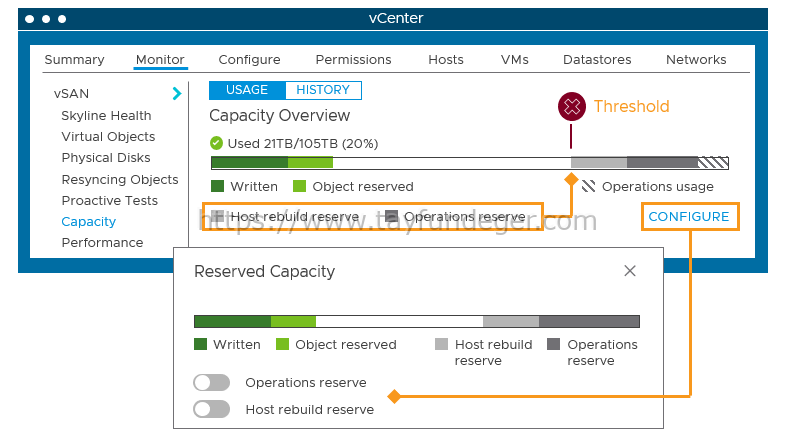Viewport: 793px width, 441px height.
Task: Click the striped Operations usage bar segment
Action: coord(713,162)
